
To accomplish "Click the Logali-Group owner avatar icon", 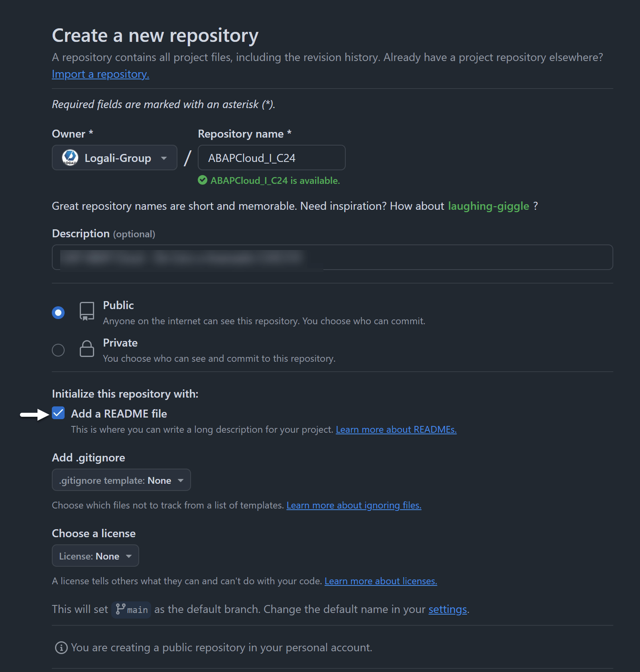I will [x=70, y=158].
